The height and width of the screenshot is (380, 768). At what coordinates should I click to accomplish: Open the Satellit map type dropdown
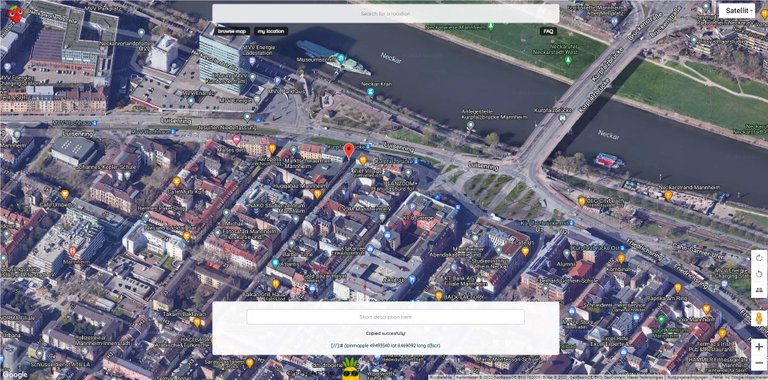click(737, 10)
